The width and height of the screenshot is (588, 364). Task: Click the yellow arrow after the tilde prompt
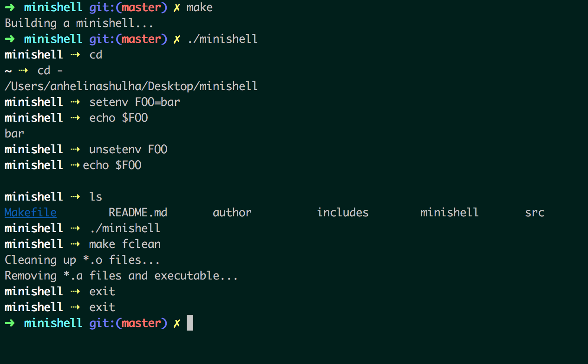point(24,71)
